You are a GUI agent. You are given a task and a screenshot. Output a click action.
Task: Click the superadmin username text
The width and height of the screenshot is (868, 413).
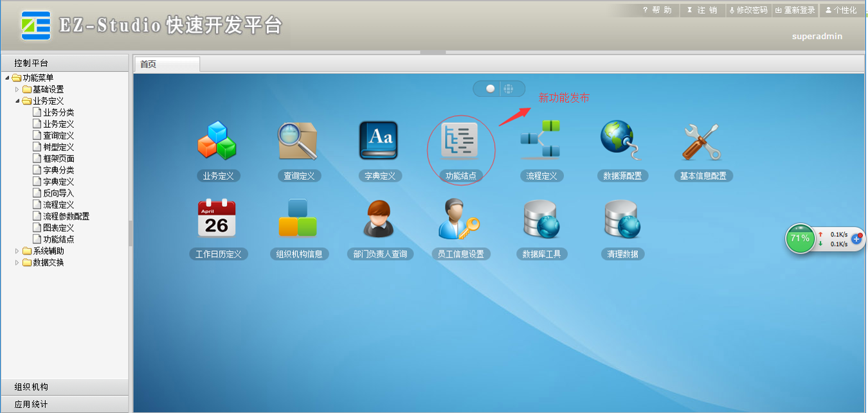click(817, 37)
